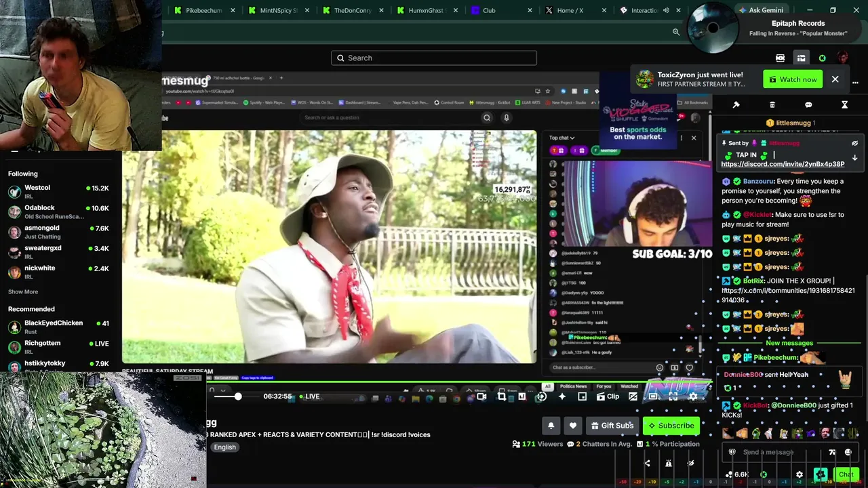Click the sparkle icon in player controls
868x488 pixels.
click(x=562, y=396)
